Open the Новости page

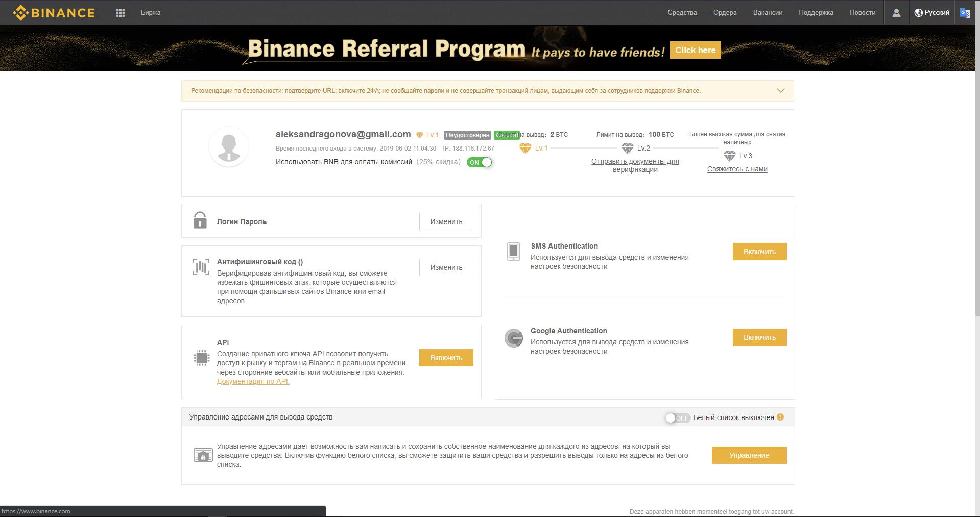pyautogui.click(x=863, y=13)
